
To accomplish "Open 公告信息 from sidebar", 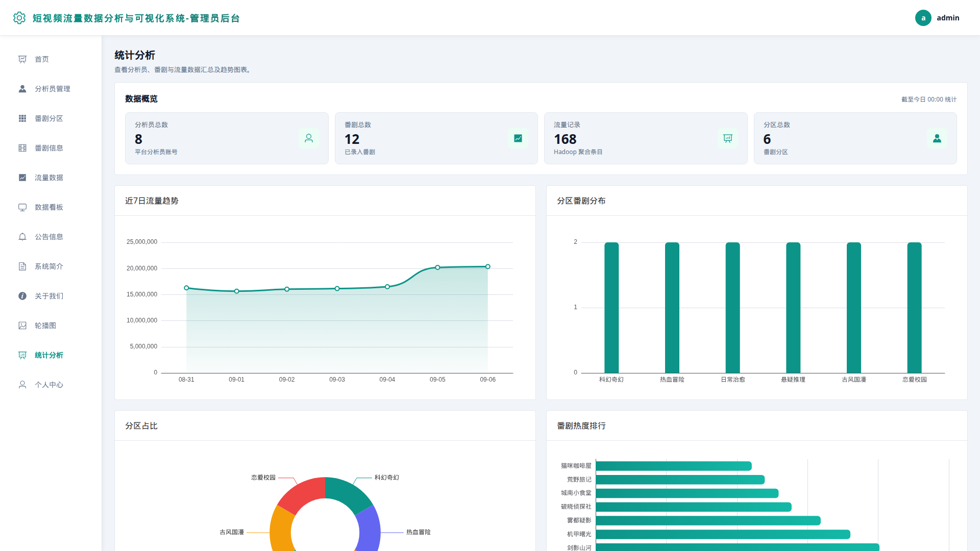I will 51,237.
